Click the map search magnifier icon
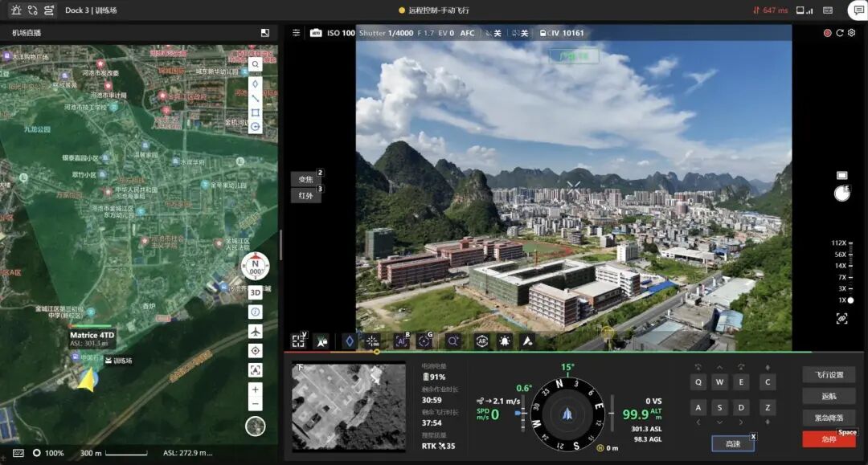 pyautogui.click(x=256, y=64)
